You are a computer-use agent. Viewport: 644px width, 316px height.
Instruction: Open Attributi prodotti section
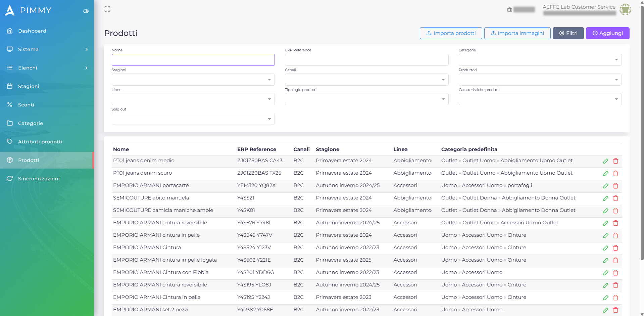point(47,142)
